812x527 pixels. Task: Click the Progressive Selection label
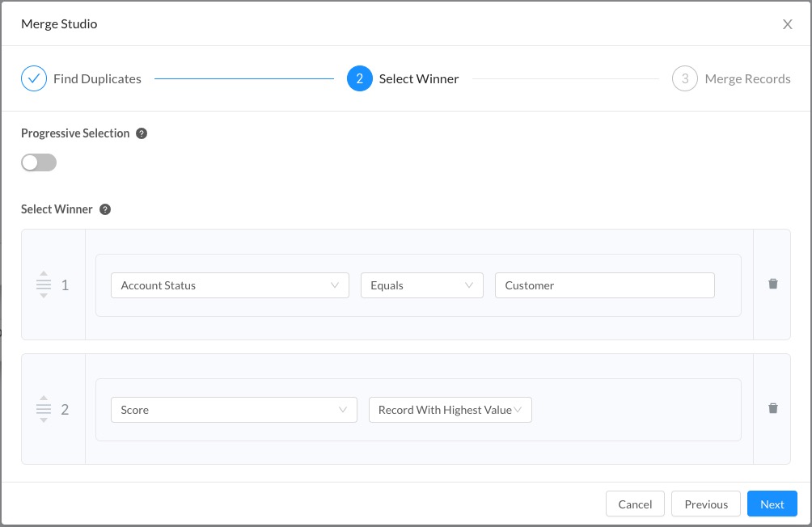point(75,133)
